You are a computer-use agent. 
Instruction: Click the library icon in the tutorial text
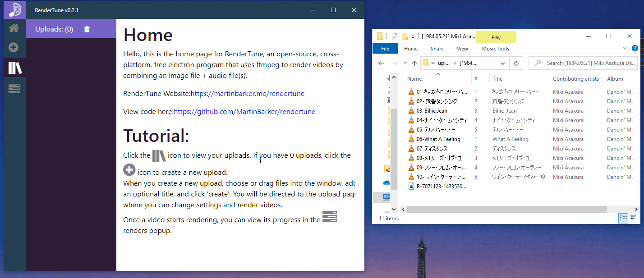[x=159, y=156]
